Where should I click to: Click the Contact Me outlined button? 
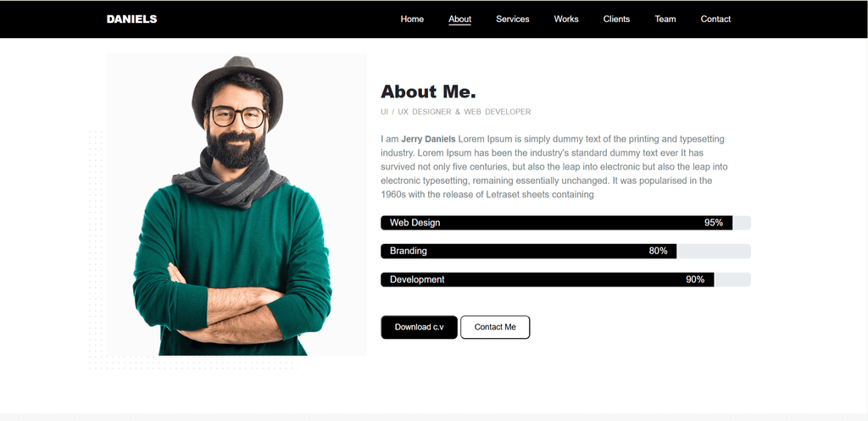(x=495, y=327)
